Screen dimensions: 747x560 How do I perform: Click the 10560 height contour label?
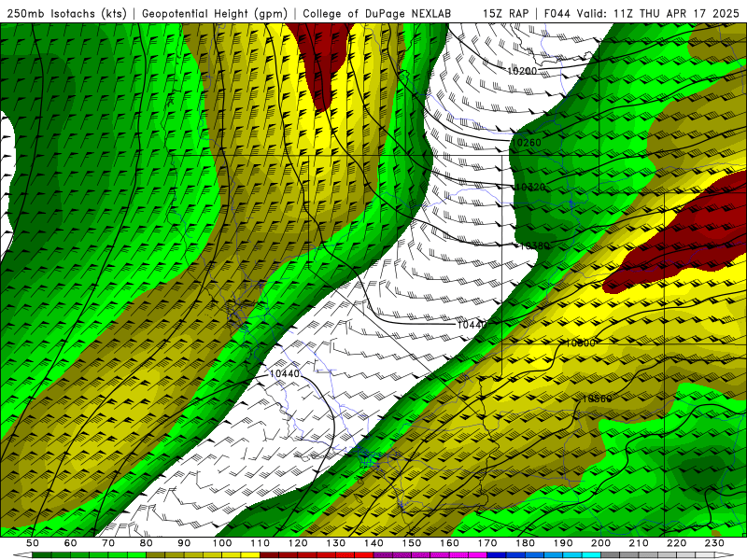tap(597, 399)
